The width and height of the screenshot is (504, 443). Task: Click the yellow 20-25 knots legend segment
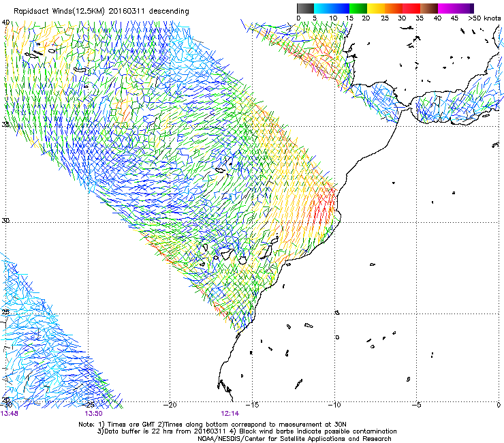[x=376, y=8]
